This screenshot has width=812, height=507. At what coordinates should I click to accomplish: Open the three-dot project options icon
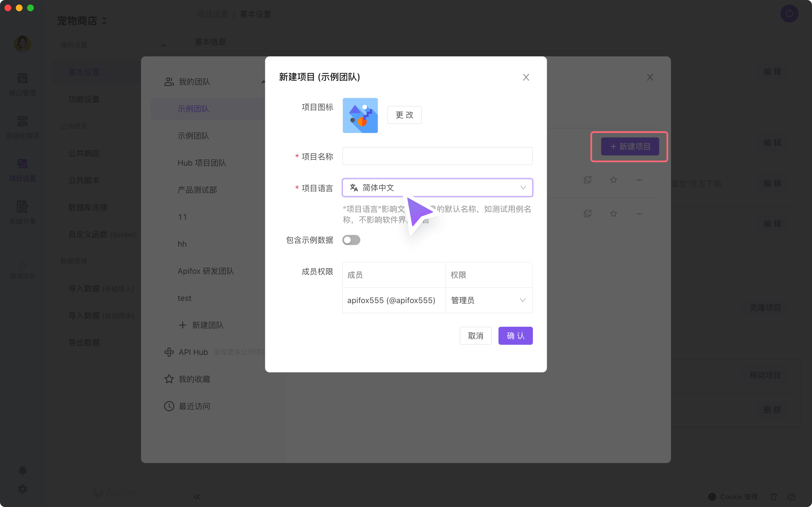[x=639, y=179]
